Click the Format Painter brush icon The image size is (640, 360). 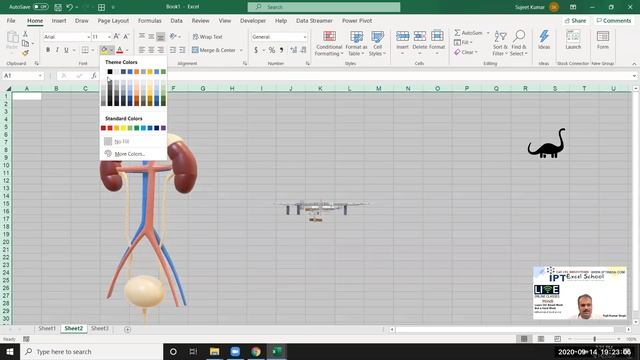tap(25, 53)
